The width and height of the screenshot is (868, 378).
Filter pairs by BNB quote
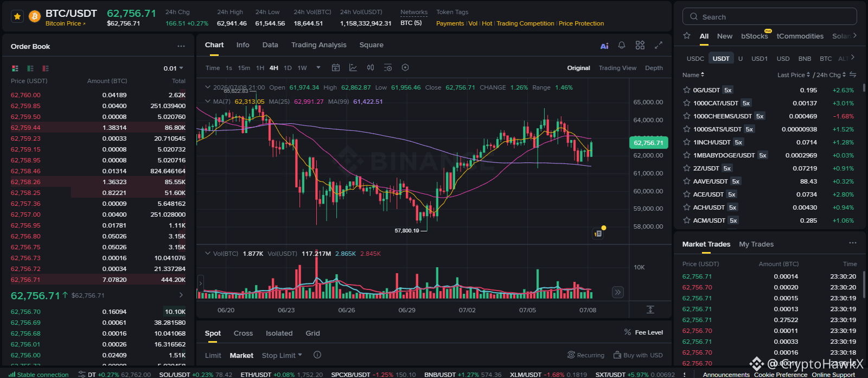click(x=805, y=58)
